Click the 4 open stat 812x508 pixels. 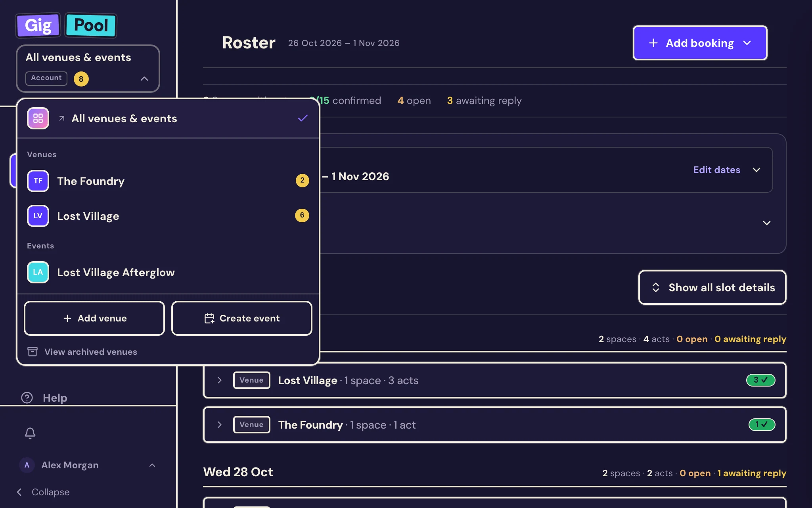(414, 101)
